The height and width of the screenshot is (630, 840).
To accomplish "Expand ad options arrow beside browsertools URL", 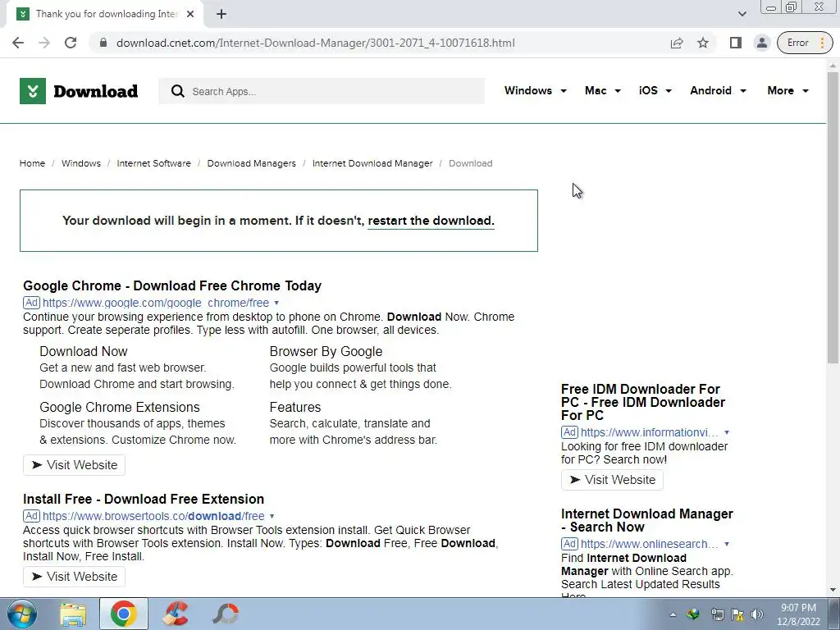I will pyautogui.click(x=272, y=516).
